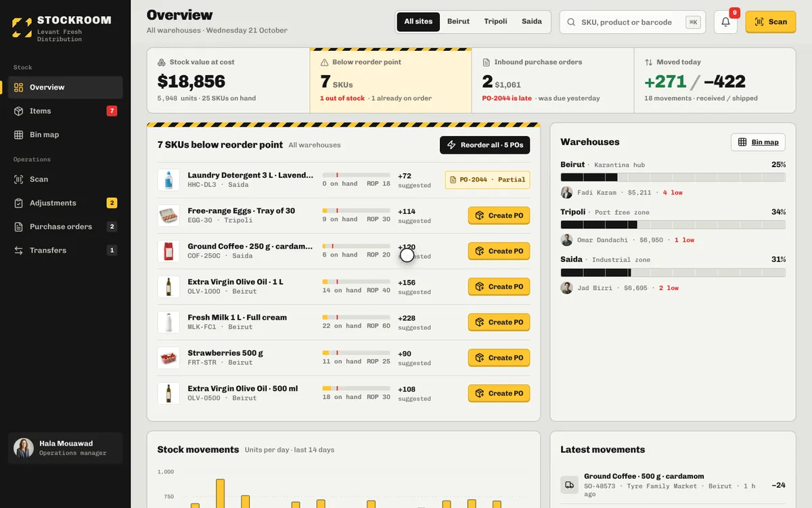Click Beirut's 4 low indicator
Screen dimensions: 812x508
(673, 193)
